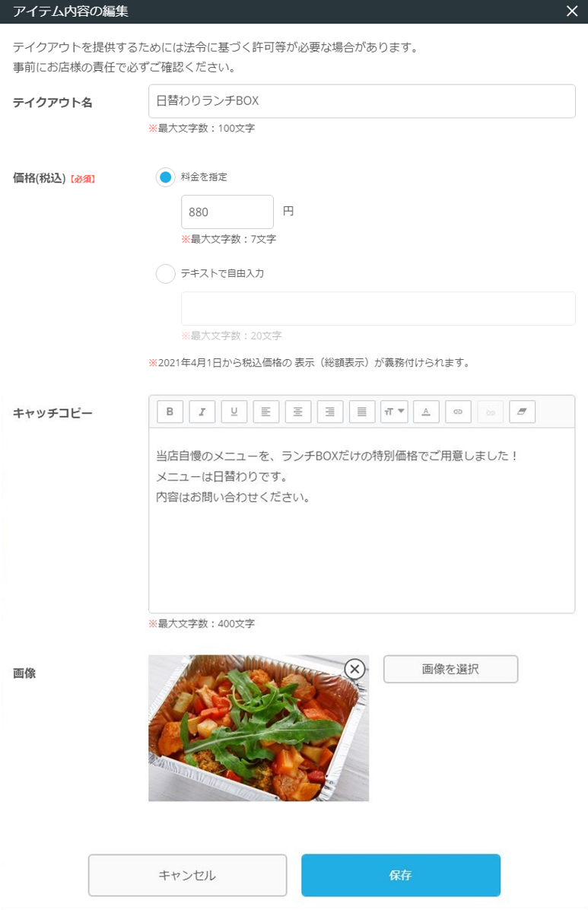Image resolution: width=588 pixels, height=910 pixels.
Task: Open the font size dropdown
Action: pos(394,412)
